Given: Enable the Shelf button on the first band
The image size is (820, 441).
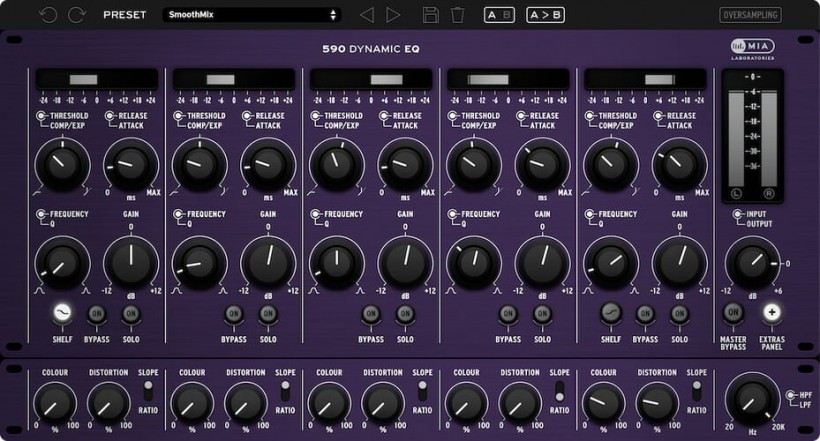Looking at the screenshot, I should click(x=62, y=313).
